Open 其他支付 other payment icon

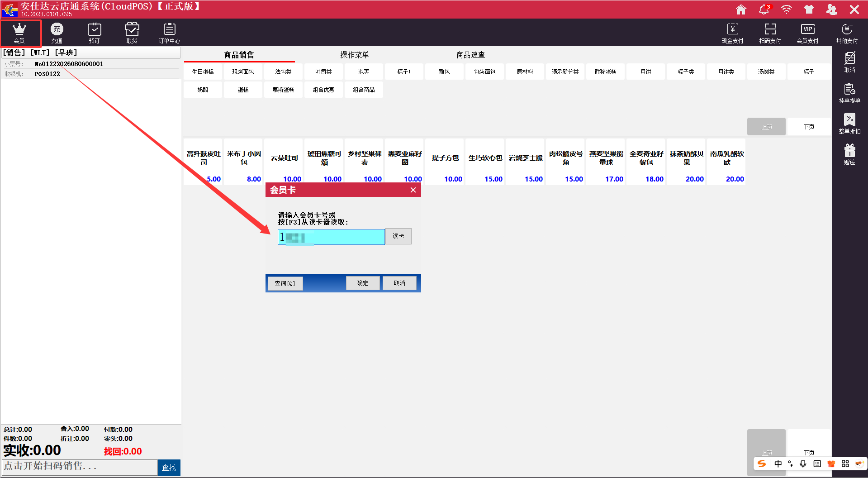click(847, 33)
